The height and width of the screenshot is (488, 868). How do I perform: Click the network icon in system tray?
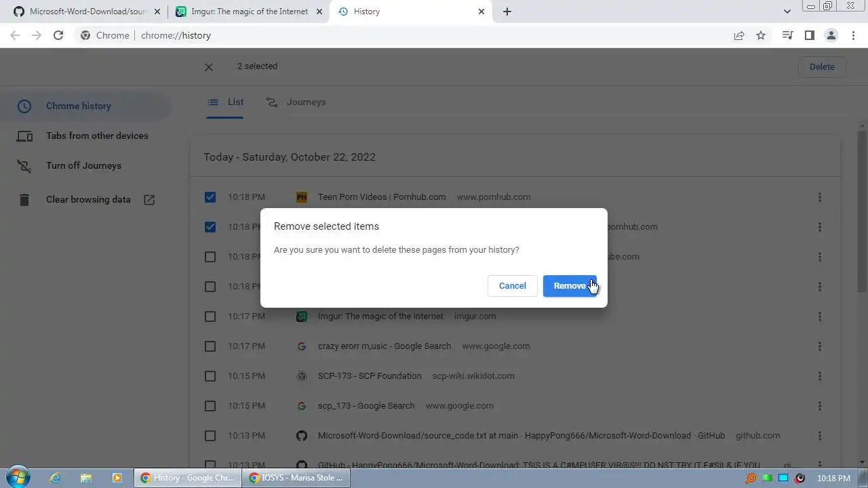(783, 478)
